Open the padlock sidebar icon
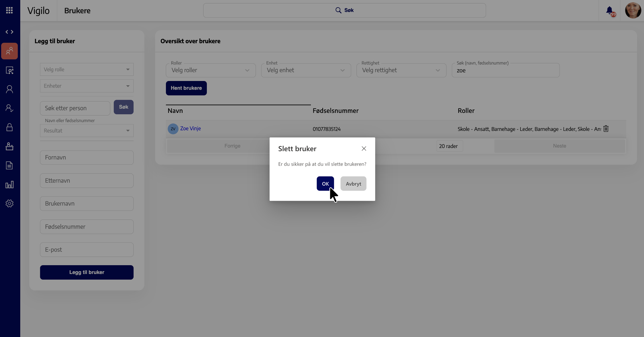644x337 pixels. pos(9,127)
